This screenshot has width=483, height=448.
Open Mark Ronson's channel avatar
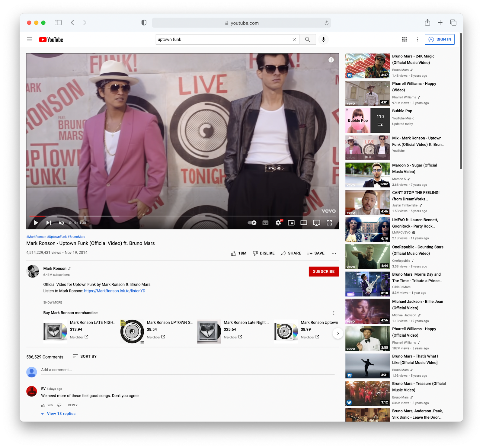pyautogui.click(x=33, y=271)
